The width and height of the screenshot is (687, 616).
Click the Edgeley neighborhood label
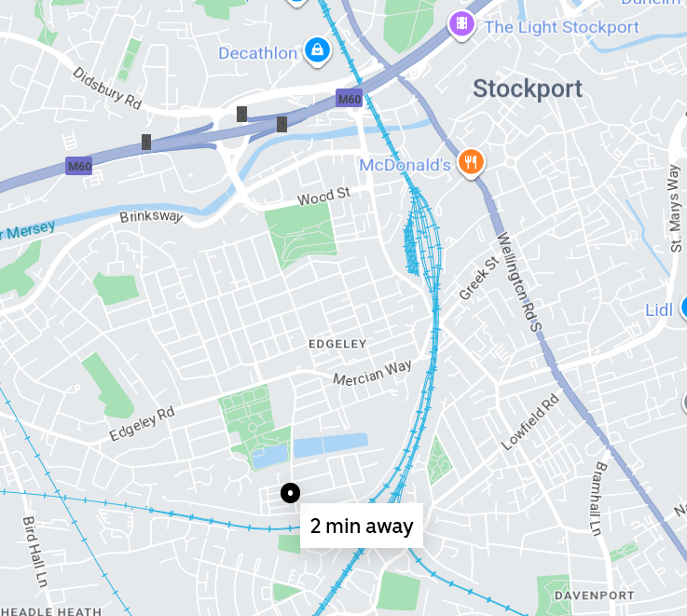337,344
